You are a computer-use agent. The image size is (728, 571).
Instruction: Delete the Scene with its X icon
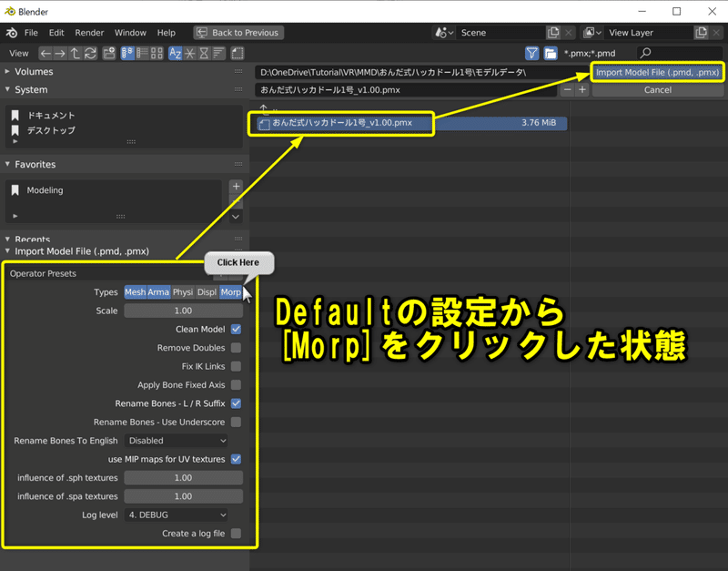point(568,33)
